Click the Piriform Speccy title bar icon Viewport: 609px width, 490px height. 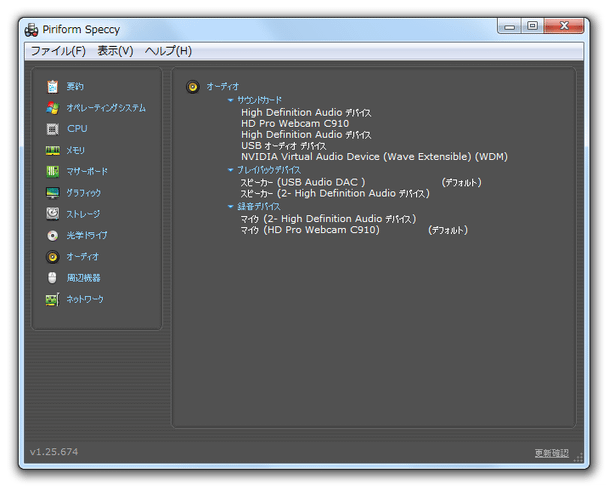click(x=31, y=30)
